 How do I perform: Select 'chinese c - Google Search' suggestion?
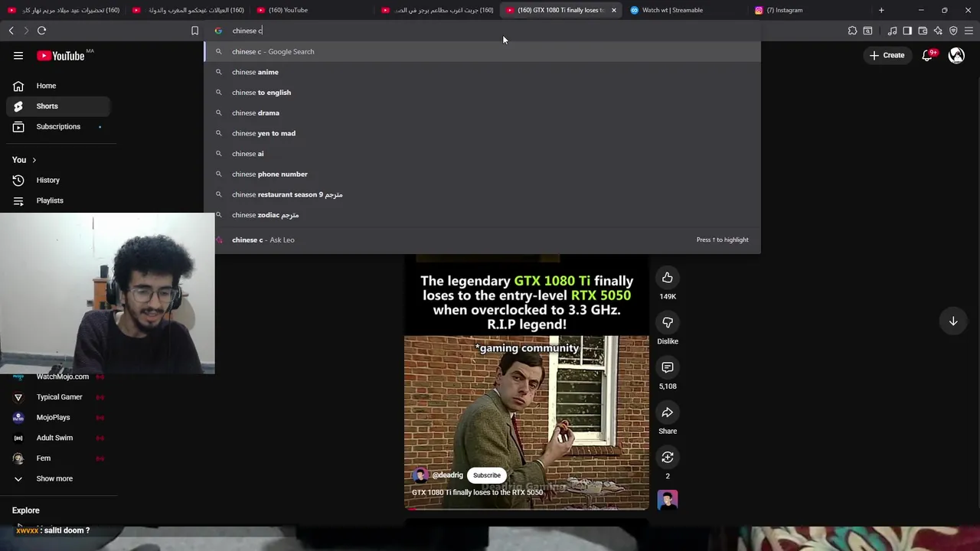pos(482,51)
